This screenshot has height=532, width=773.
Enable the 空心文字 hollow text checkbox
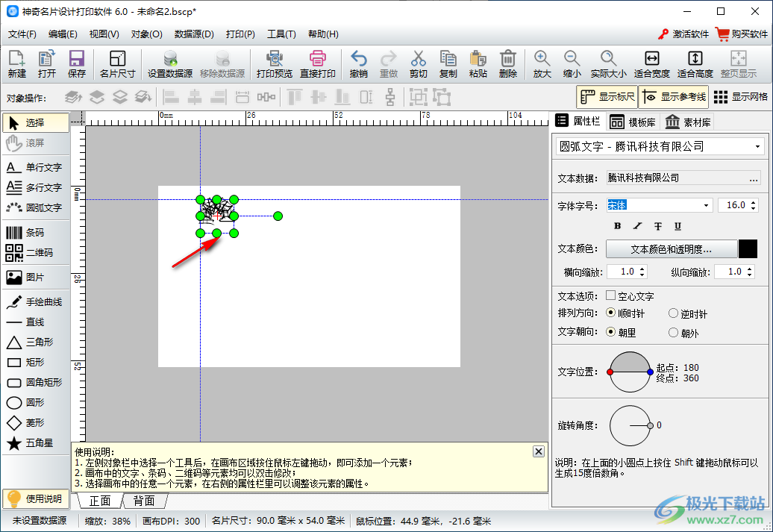click(x=610, y=295)
